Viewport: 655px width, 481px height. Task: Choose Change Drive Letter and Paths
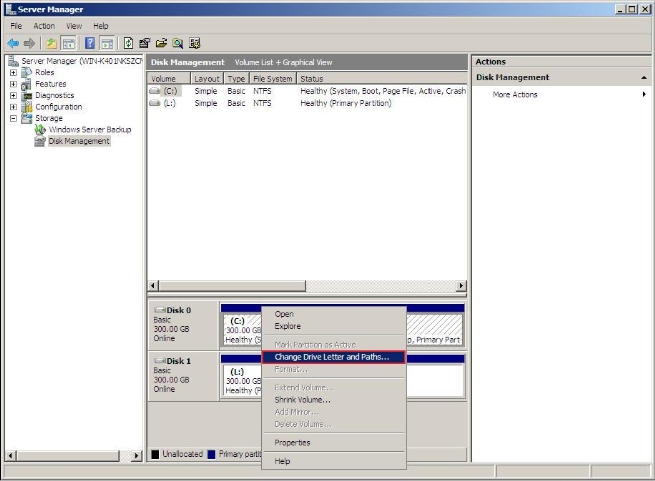click(333, 357)
